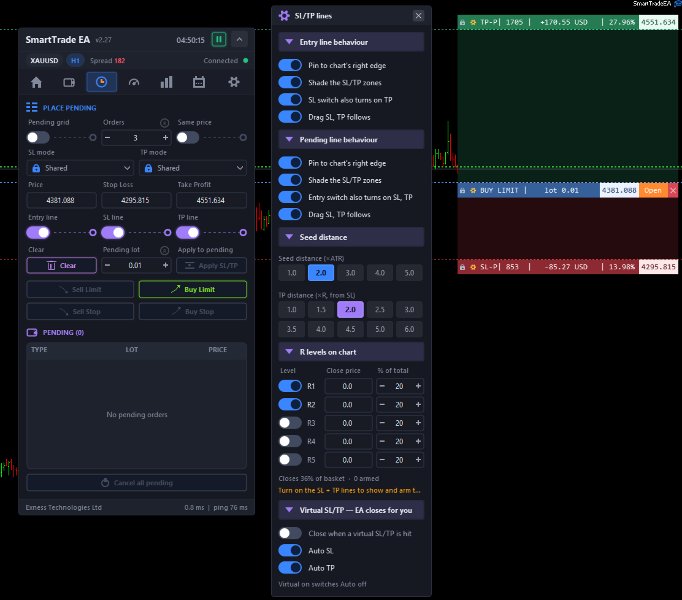Screen dimensions: 682x600
Task: Open the statistics bar chart tab icon
Action: (x=167, y=82)
